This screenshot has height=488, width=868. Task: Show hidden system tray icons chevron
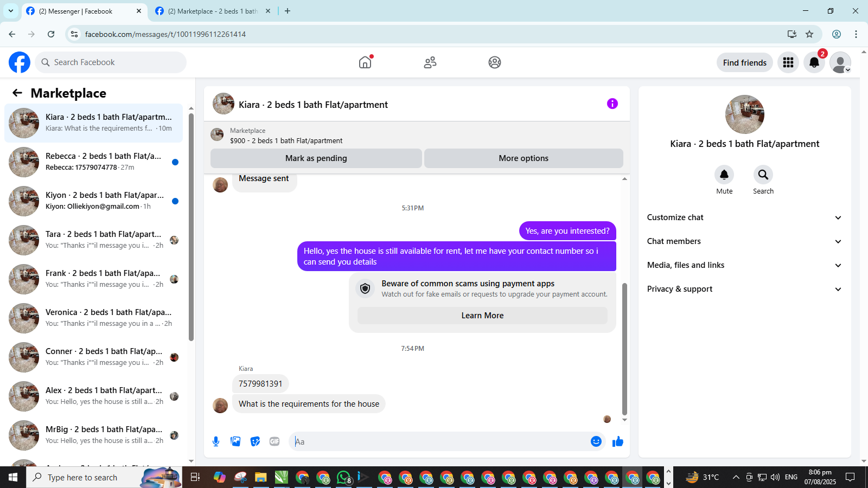736,477
